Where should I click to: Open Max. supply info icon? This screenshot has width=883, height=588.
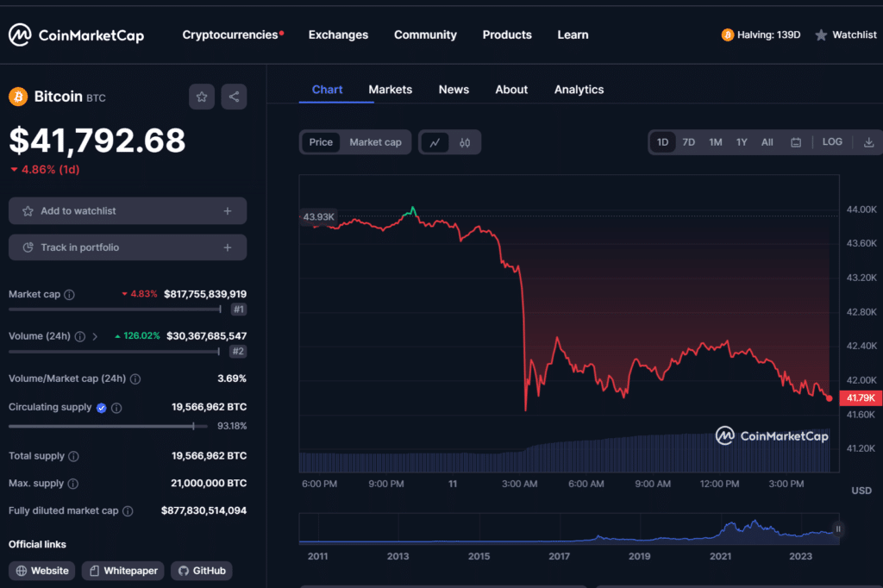pos(73,484)
